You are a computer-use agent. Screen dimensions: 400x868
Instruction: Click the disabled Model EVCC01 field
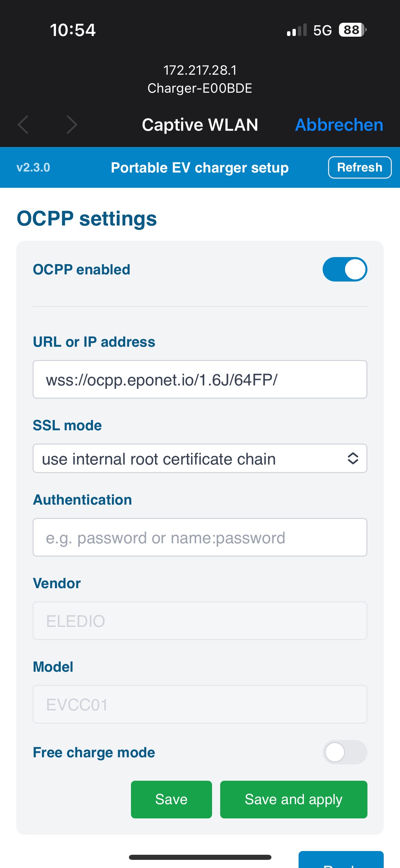click(200, 704)
